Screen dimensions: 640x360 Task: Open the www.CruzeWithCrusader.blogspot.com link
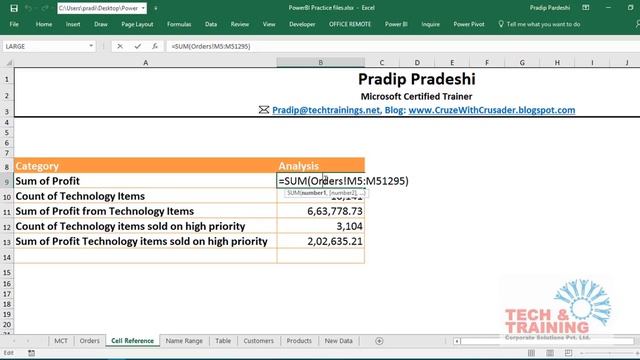click(x=492, y=110)
